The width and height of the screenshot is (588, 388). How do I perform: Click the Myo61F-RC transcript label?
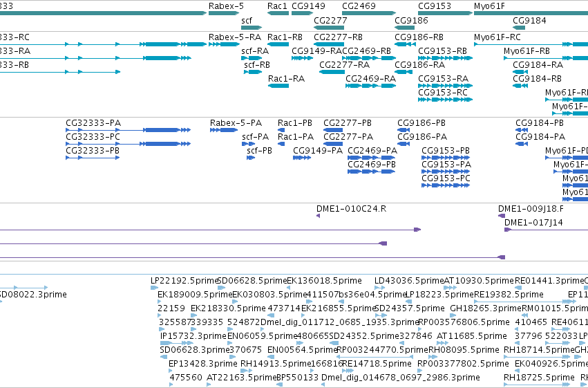coord(497,37)
